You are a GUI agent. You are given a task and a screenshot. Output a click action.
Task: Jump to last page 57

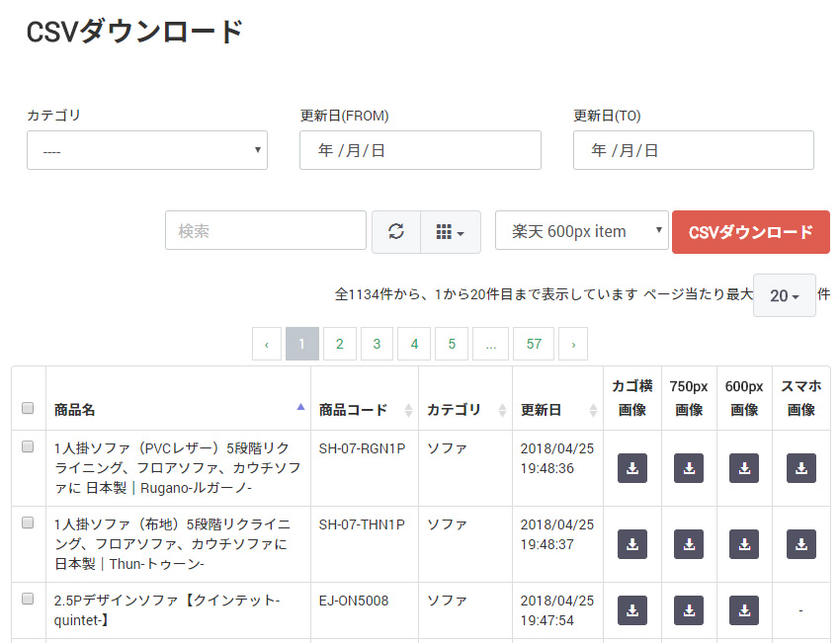point(534,344)
